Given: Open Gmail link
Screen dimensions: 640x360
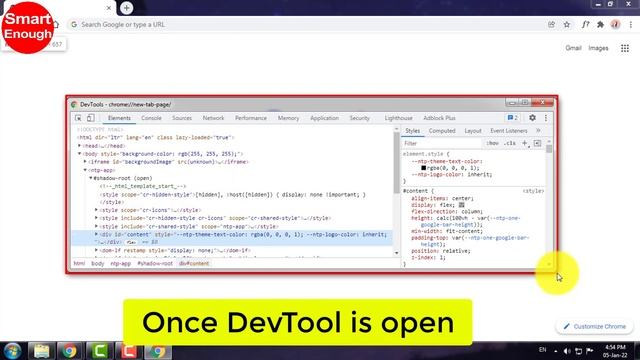Looking at the screenshot, I should pos(573,48).
